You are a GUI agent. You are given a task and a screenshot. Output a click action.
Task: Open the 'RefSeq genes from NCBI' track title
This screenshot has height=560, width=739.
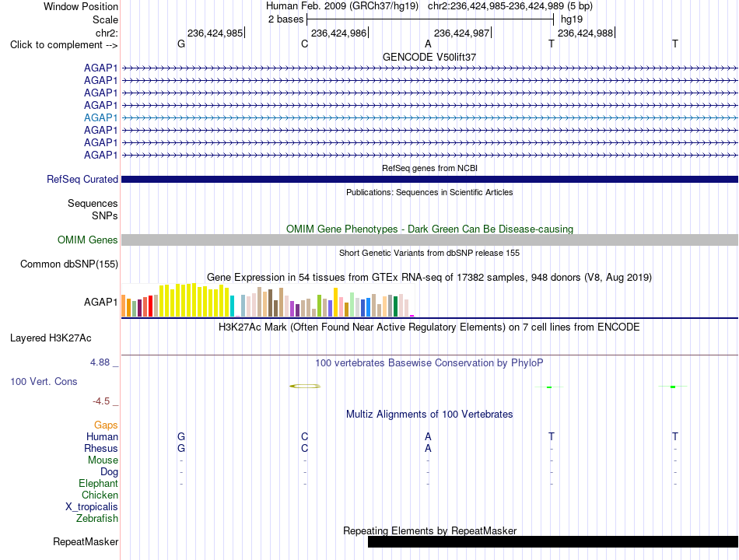(429, 168)
